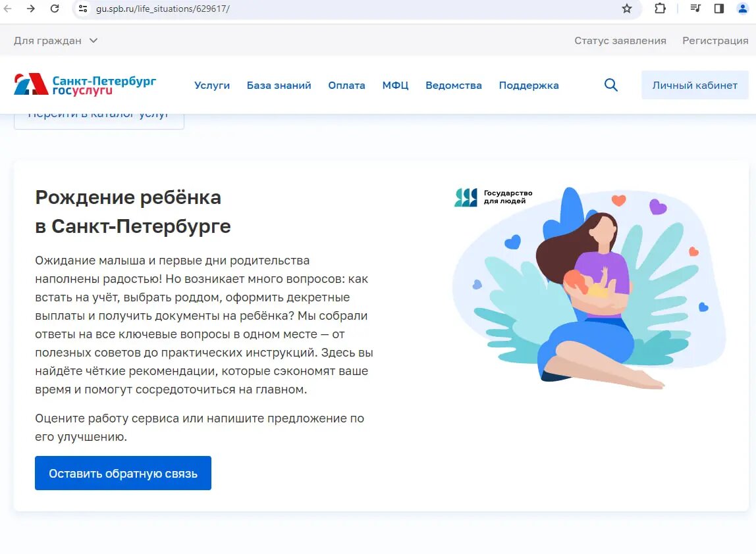Open the media control playlist icon
Image resolution: width=756 pixels, height=554 pixels.
[695, 8]
